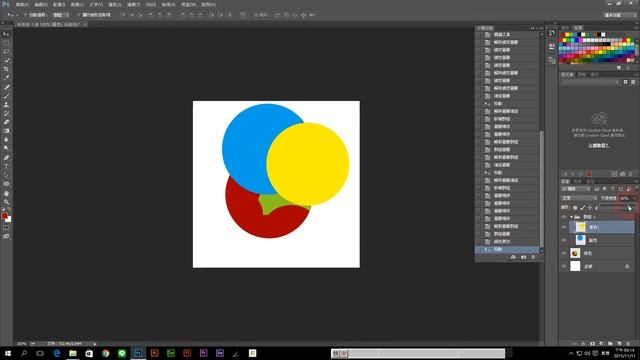Image resolution: width=640 pixels, height=360 pixels.
Task: Select the blue circle layer thumbnail
Action: coord(580,240)
